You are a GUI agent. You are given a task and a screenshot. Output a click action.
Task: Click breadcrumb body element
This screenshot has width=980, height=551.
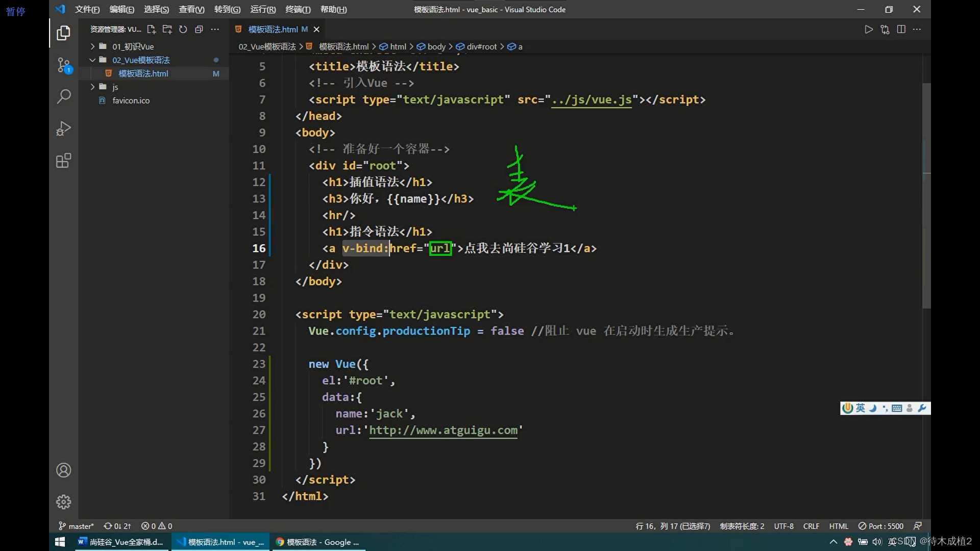431,46
